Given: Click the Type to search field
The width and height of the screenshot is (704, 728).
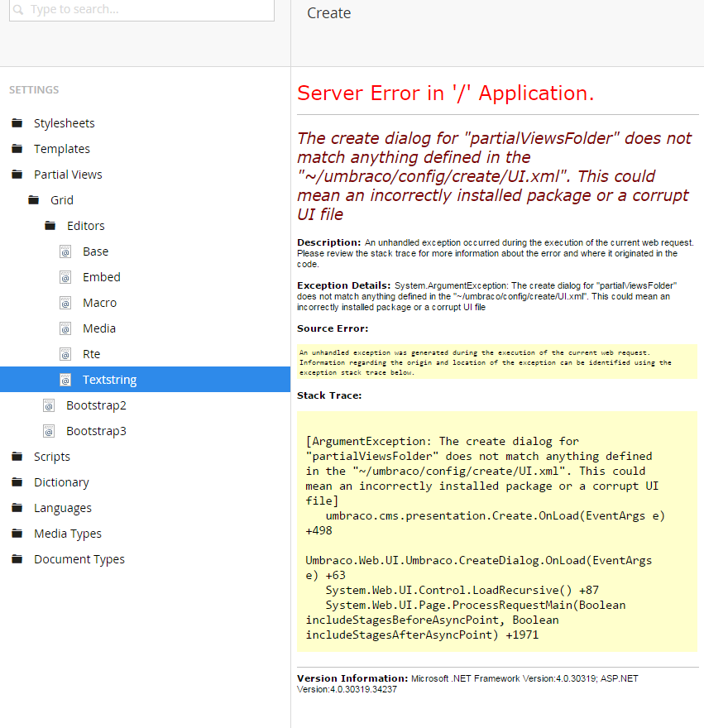Looking at the screenshot, I should coord(149,10).
